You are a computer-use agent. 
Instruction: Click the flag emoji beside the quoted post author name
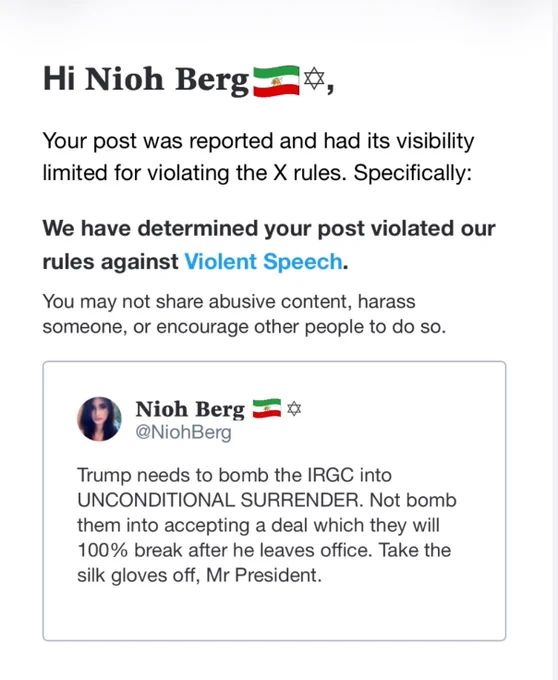pos(267,409)
